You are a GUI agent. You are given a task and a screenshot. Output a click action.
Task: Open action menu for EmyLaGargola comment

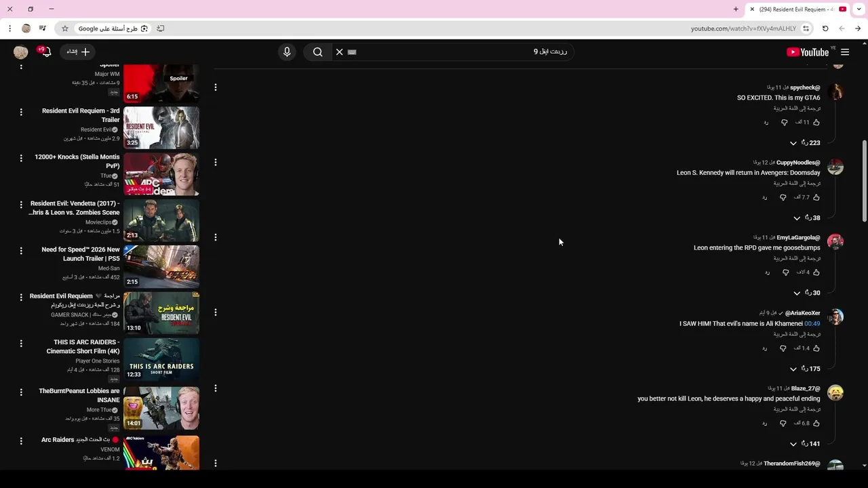216,237
